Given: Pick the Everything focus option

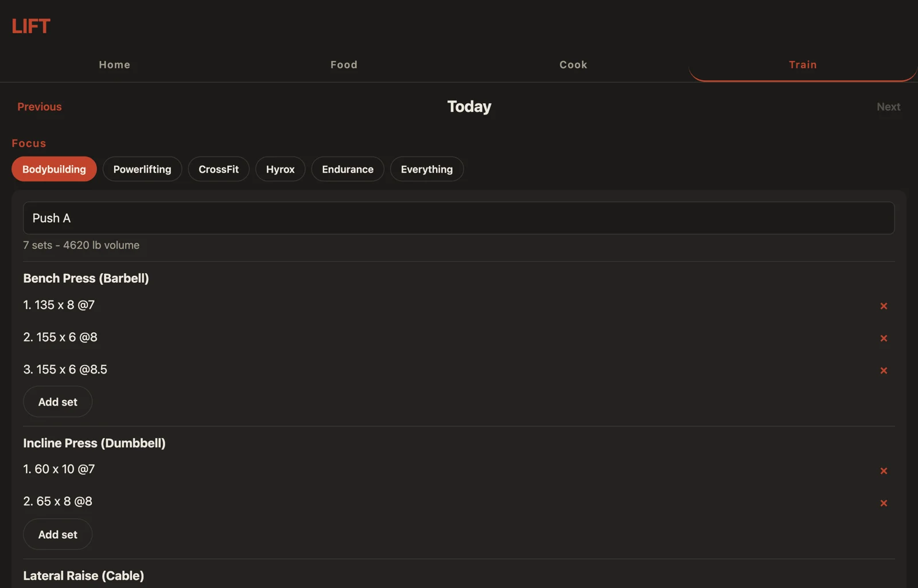Looking at the screenshot, I should pyautogui.click(x=427, y=169).
